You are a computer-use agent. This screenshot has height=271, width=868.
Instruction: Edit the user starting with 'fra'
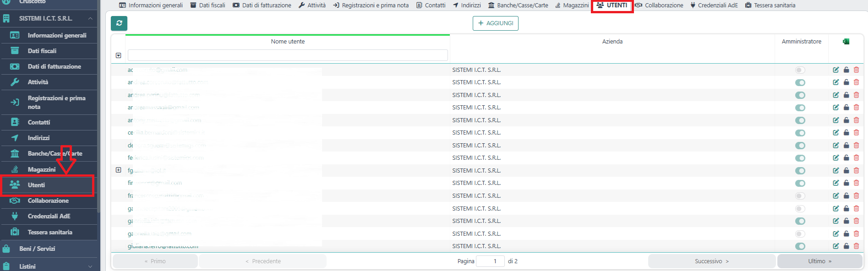coord(836,196)
